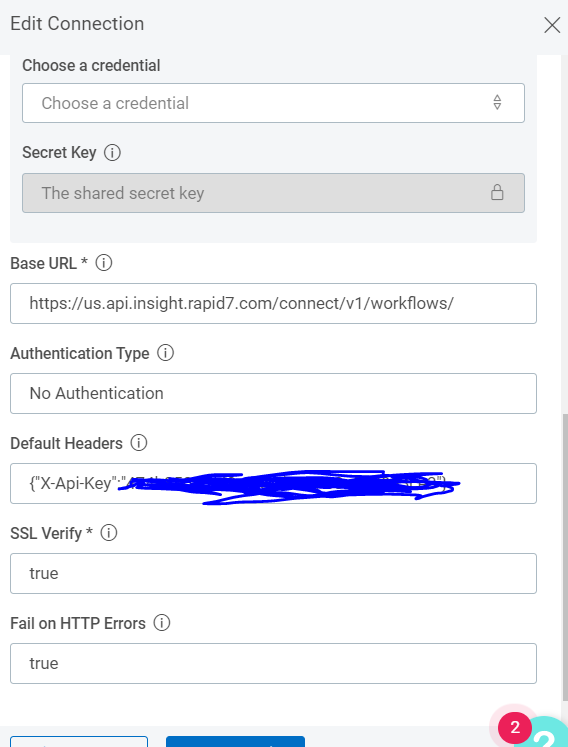This screenshot has width=568, height=747.
Task: Change the SSL Verify value field
Action: (x=273, y=574)
